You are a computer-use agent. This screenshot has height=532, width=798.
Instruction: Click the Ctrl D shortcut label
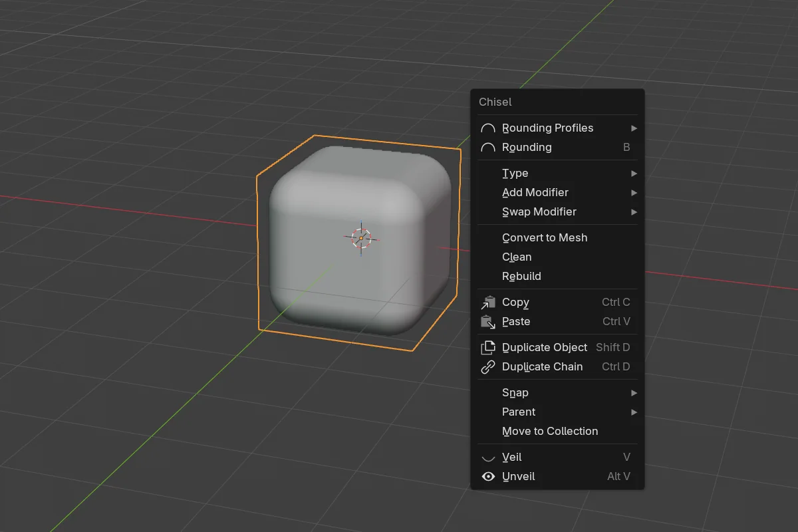click(616, 366)
